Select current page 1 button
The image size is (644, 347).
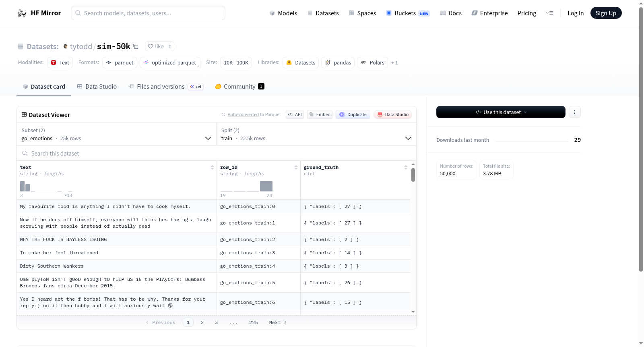[188, 322]
